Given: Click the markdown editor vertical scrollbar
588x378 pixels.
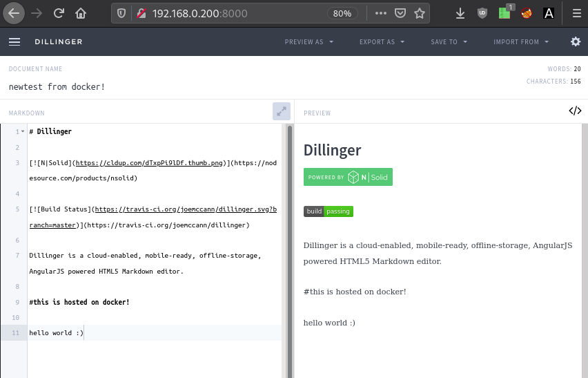Looking at the screenshot, I should (289, 252).
